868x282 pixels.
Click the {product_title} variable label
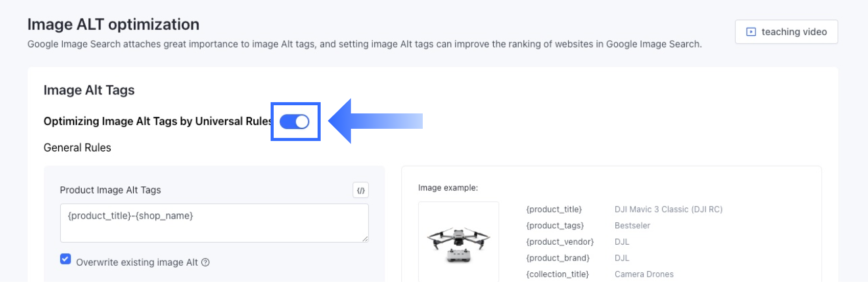[x=554, y=209]
